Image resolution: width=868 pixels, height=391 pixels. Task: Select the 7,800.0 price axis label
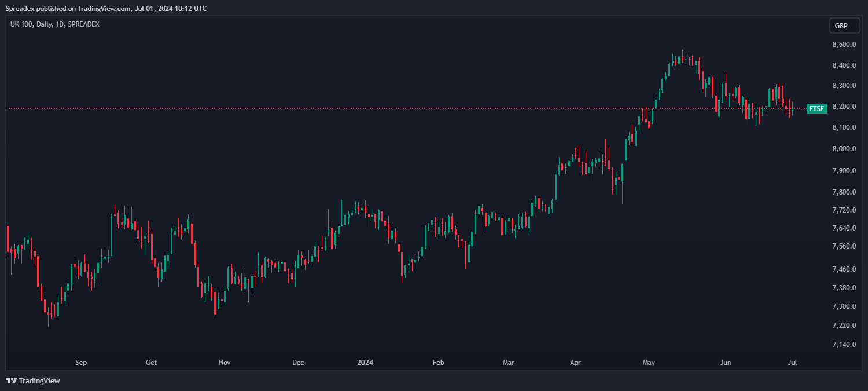tap(845, 192)
